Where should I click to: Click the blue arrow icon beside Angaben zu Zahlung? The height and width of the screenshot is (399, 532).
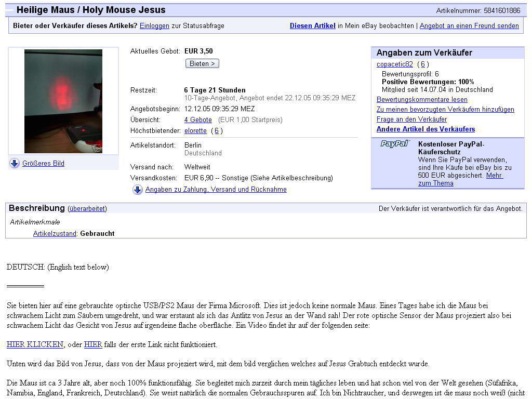[x=137, y=190]
